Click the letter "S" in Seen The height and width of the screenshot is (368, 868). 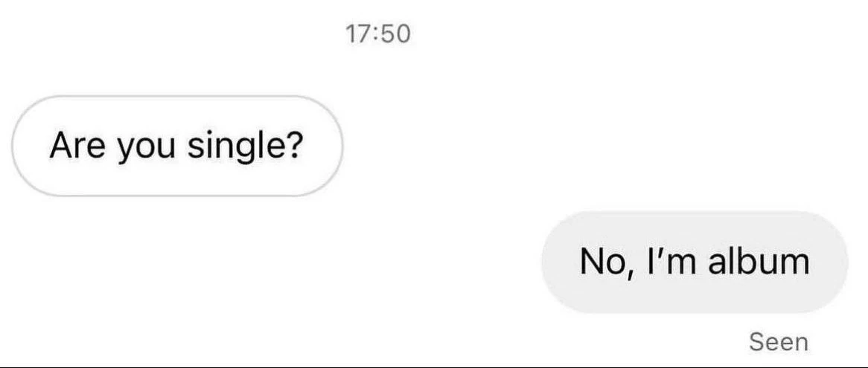(756, 342)
